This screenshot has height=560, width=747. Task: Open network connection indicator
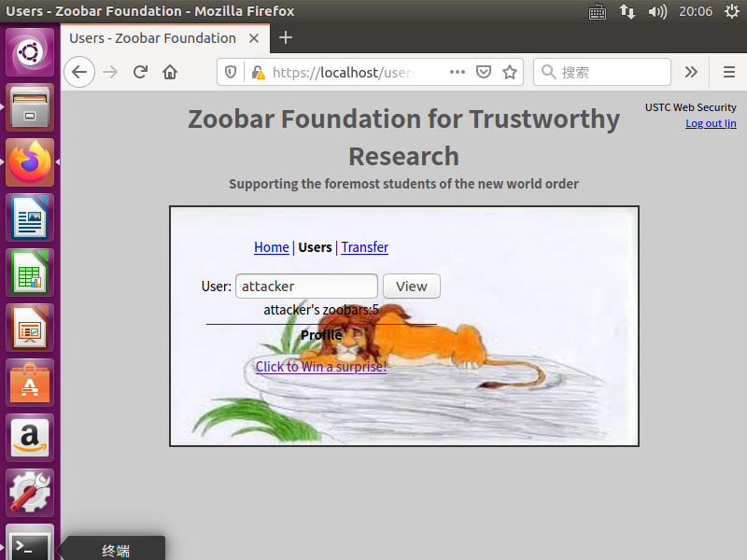point(627,11)
